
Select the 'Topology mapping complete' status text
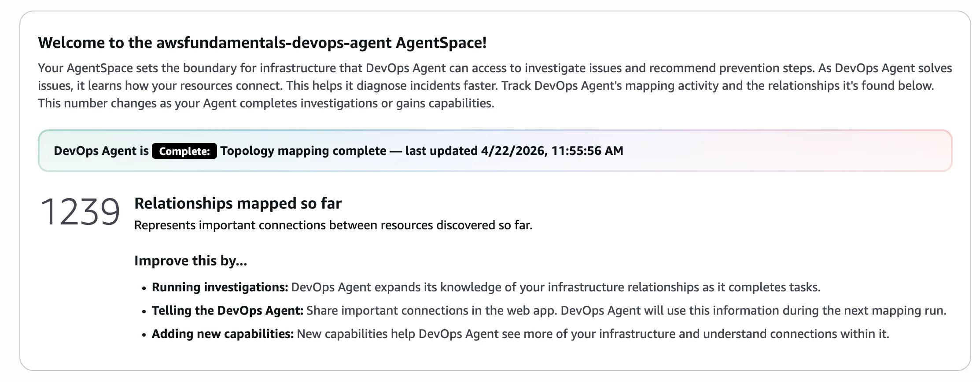coord(303,151)
